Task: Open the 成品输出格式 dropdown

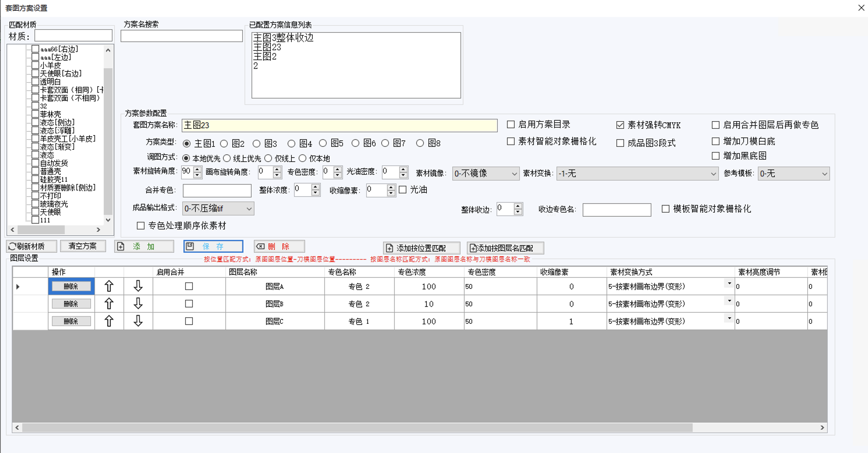Action: coord(249,209)
